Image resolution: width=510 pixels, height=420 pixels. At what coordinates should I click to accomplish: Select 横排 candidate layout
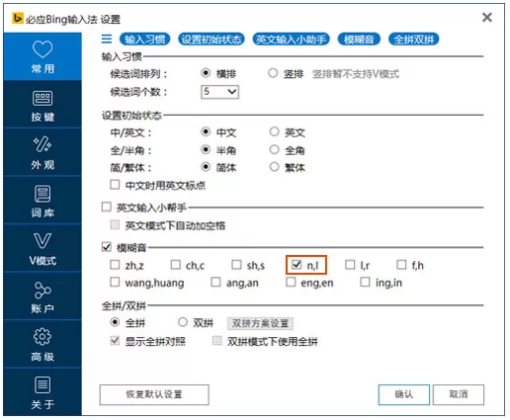(x=206, y=73)
